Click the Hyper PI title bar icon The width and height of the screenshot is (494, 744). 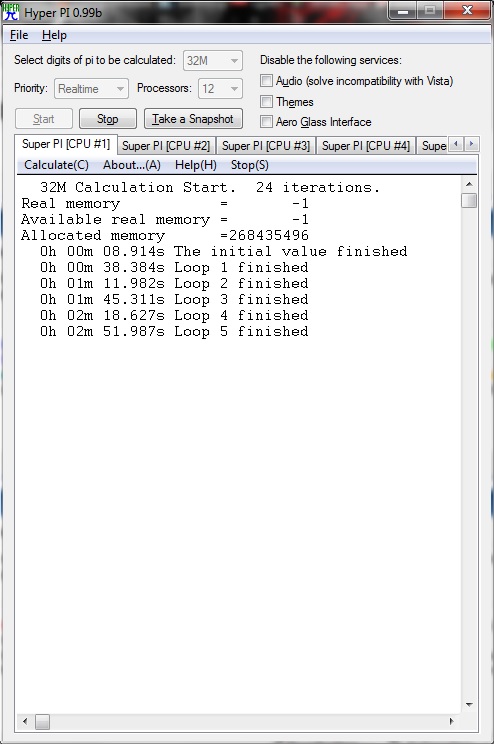click(10, 12)
